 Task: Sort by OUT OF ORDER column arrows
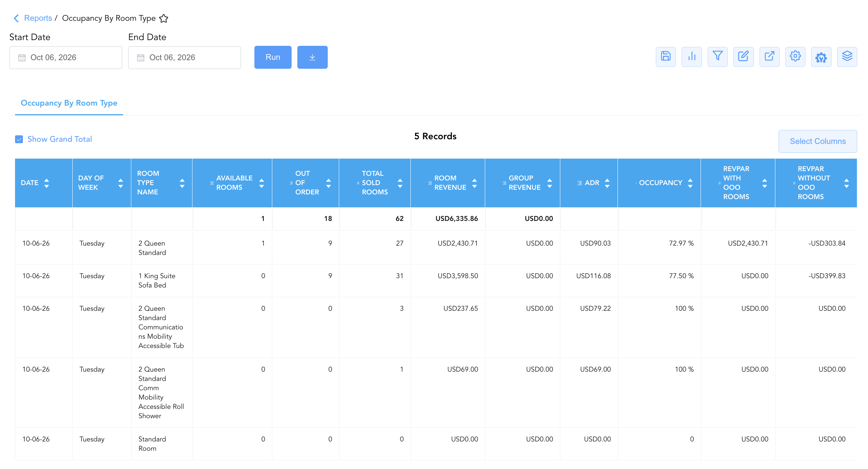(328, 183)
